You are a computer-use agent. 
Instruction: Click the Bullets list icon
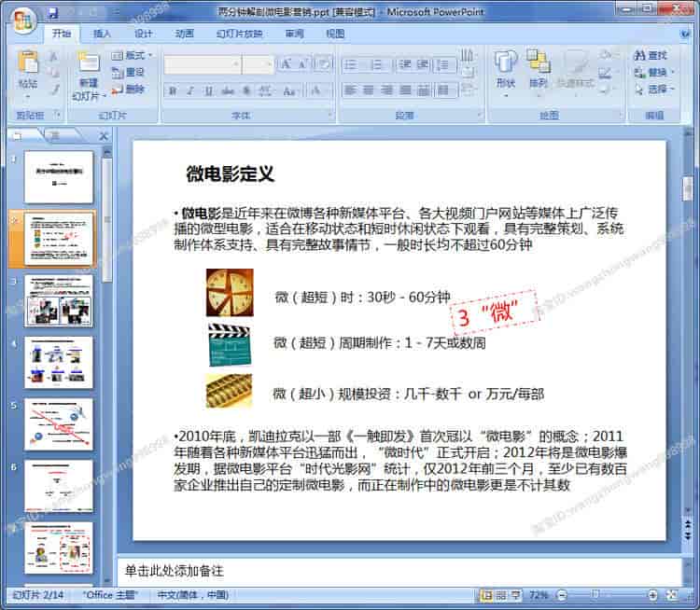coord(351,65)
